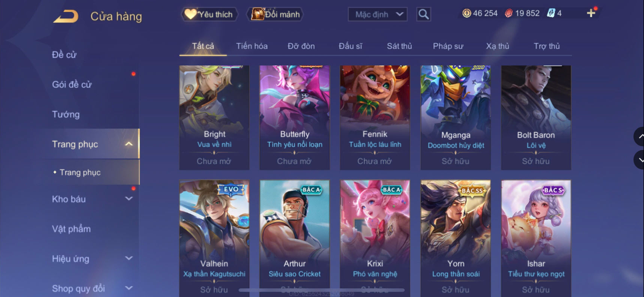Tap the golden back arrow icon
The width and height of the screenshot is (644, 297).
pos(66,16)
